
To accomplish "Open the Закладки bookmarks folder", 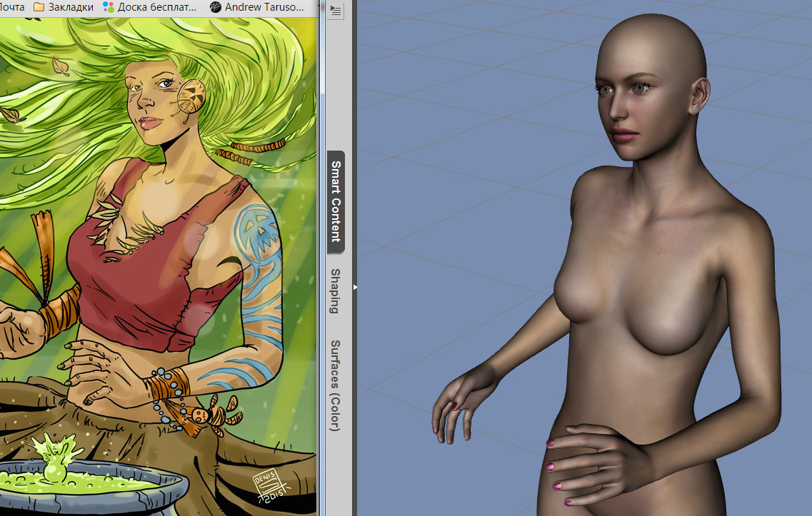I will coord(64,7).
